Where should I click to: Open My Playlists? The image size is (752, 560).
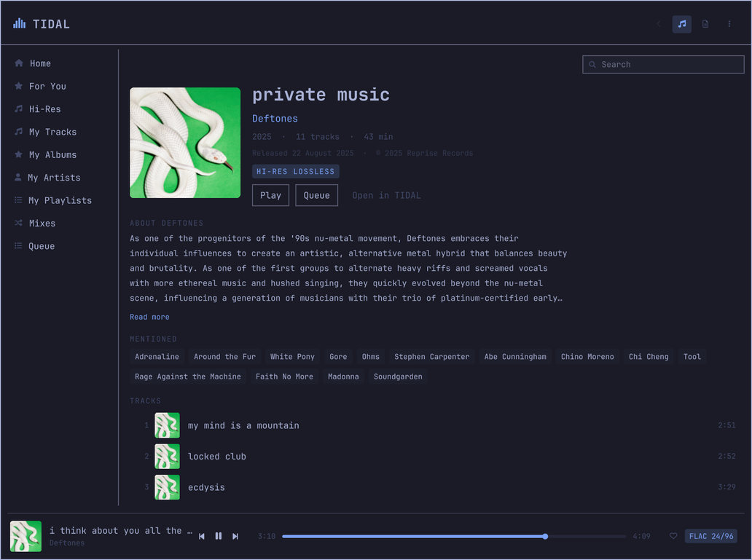60,200
